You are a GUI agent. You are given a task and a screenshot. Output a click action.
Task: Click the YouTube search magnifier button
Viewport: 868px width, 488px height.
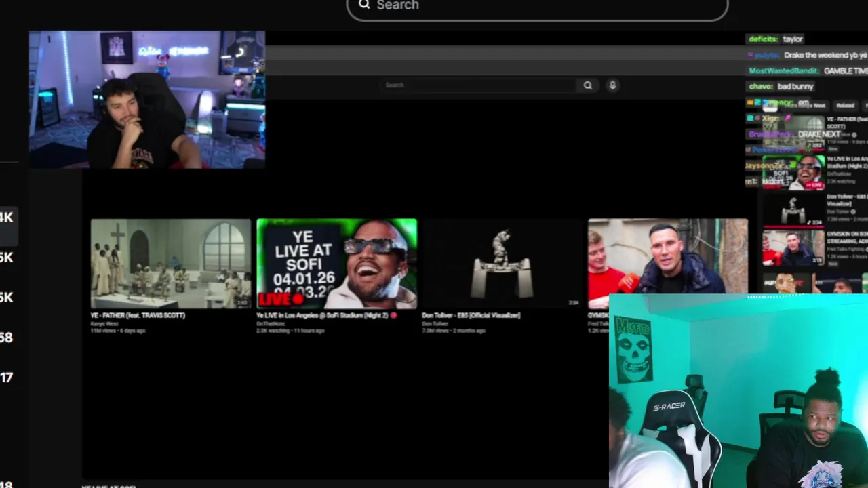point(587,85)
